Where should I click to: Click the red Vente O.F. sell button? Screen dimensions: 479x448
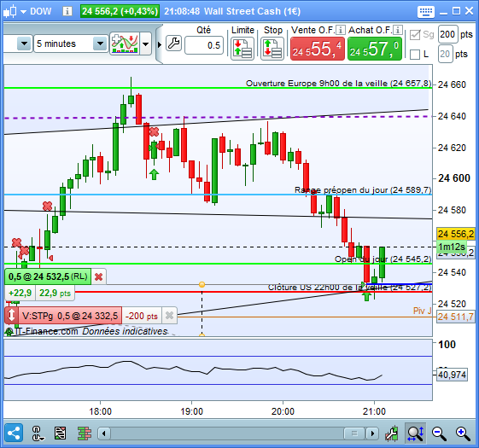click(x=317, y=49)
